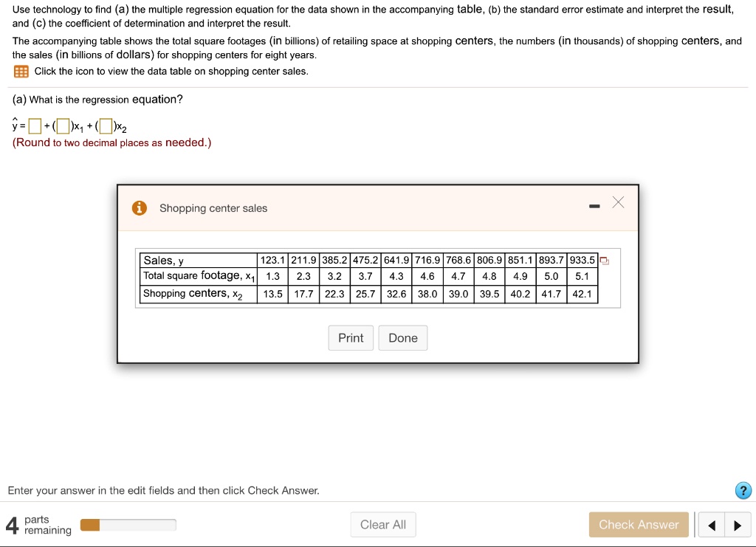The image size is (756, 547).
Task: Minimize the Shopping center sales dialog
Action: click(x=594, y=207)
